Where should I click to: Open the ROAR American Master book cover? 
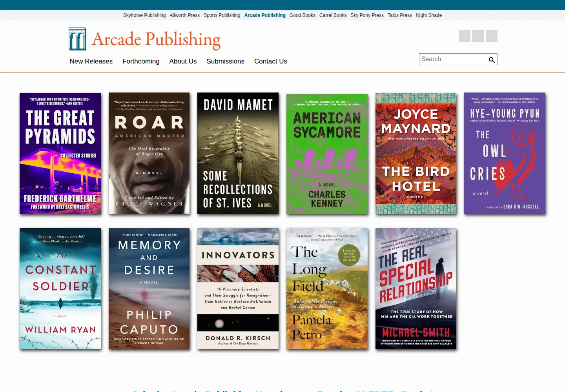pyautogui.click(x=149, y=153)
